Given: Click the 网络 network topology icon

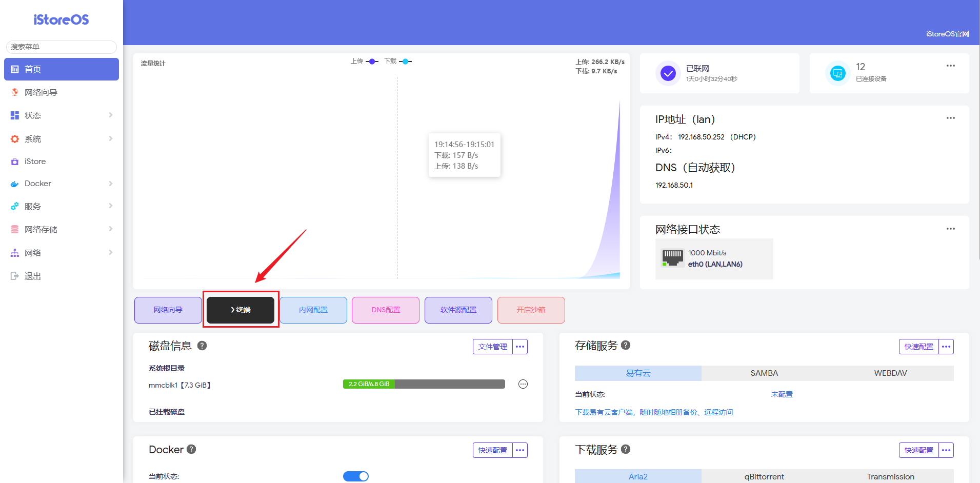Looking at the screenshot, I should click(15, 253).
